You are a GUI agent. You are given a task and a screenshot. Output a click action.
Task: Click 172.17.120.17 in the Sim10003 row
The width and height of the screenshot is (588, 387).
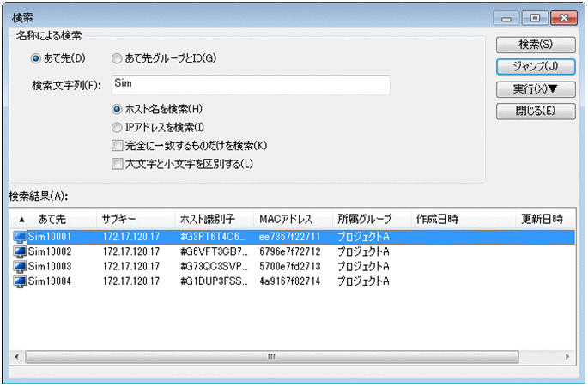coord(131,267)
